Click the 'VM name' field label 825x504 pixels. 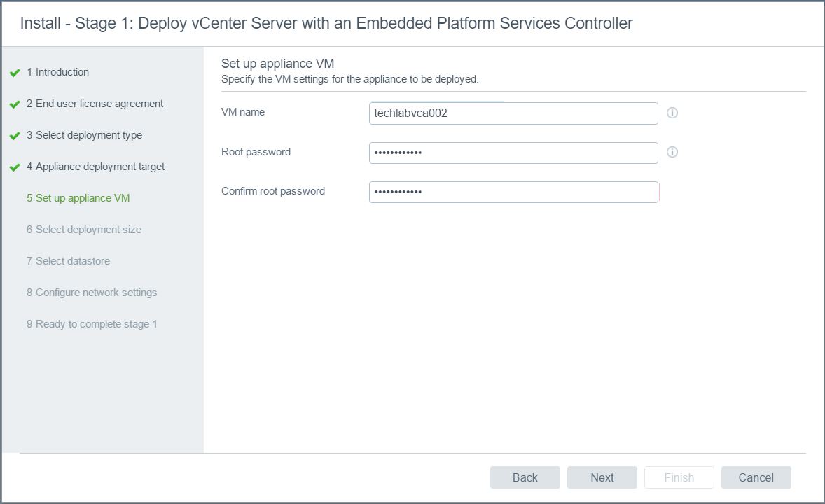tap(243, 112)
